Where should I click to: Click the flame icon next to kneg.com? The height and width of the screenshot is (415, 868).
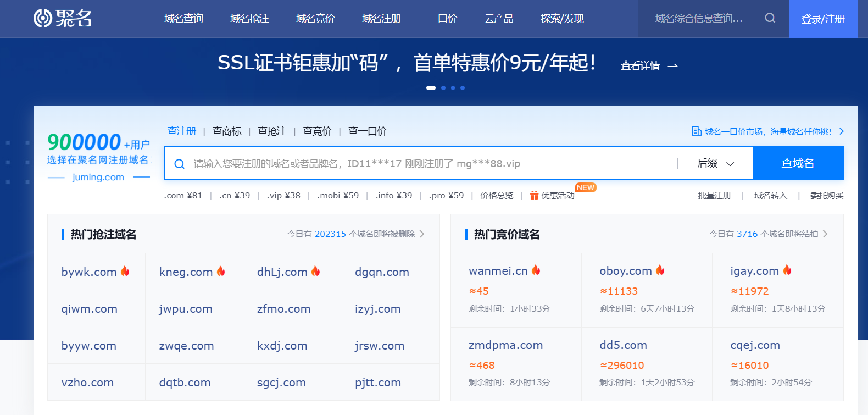point(221,271)
